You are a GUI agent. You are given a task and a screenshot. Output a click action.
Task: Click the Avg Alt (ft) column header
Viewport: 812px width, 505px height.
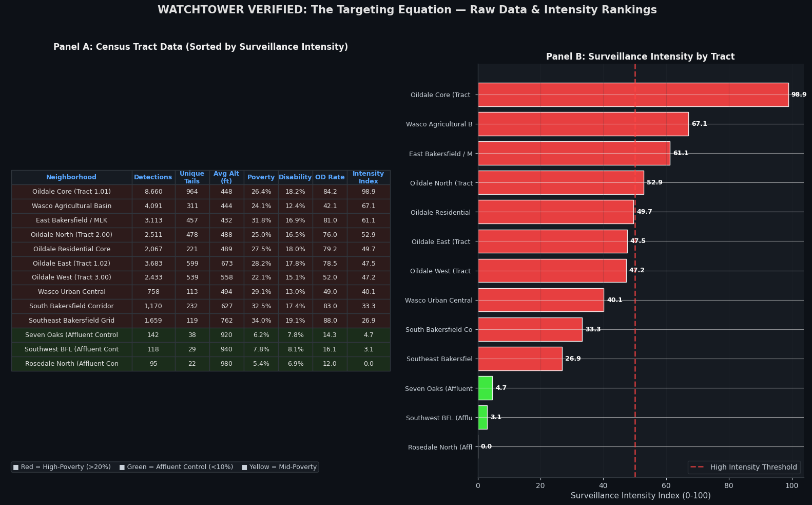point(226,177)
